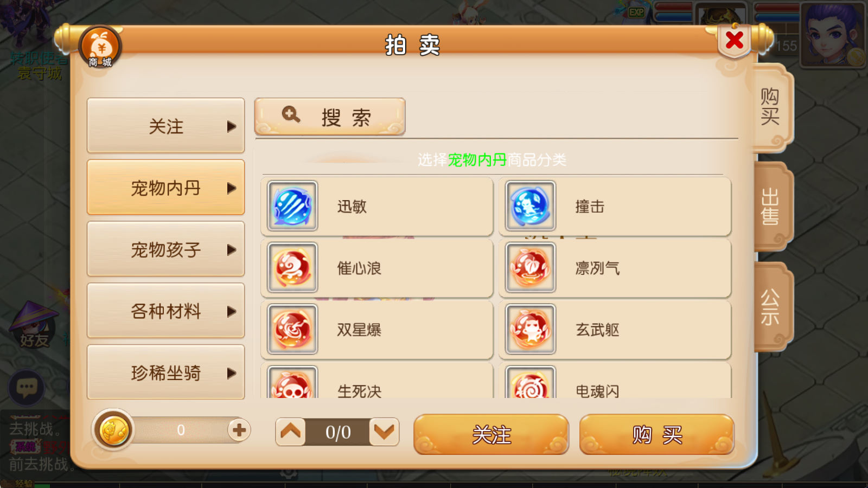Add coins with the plus button
Image resolution: width=868 pixels, height=488 pixels.
[x=239, y=431]
